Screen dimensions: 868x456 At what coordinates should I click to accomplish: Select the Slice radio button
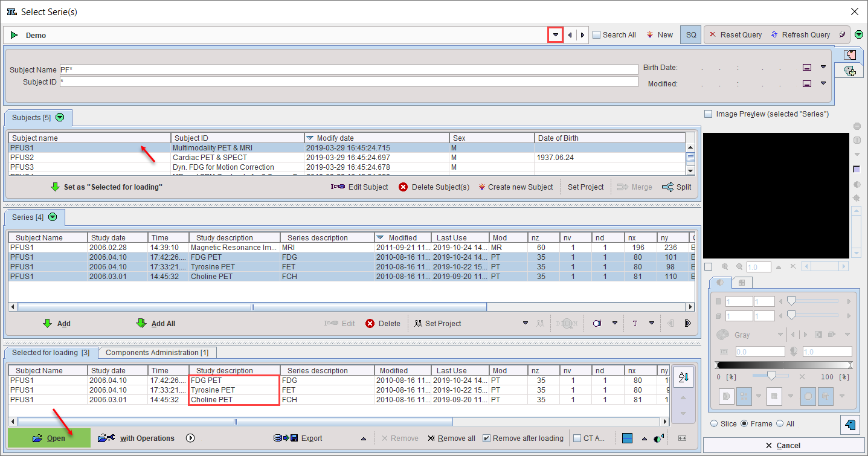click(715, 424)
